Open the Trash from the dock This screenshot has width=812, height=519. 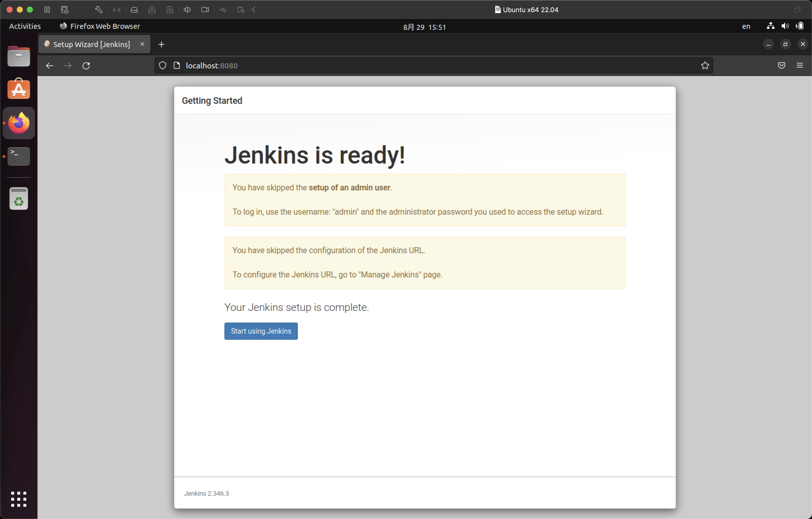(x=18, y=198)
